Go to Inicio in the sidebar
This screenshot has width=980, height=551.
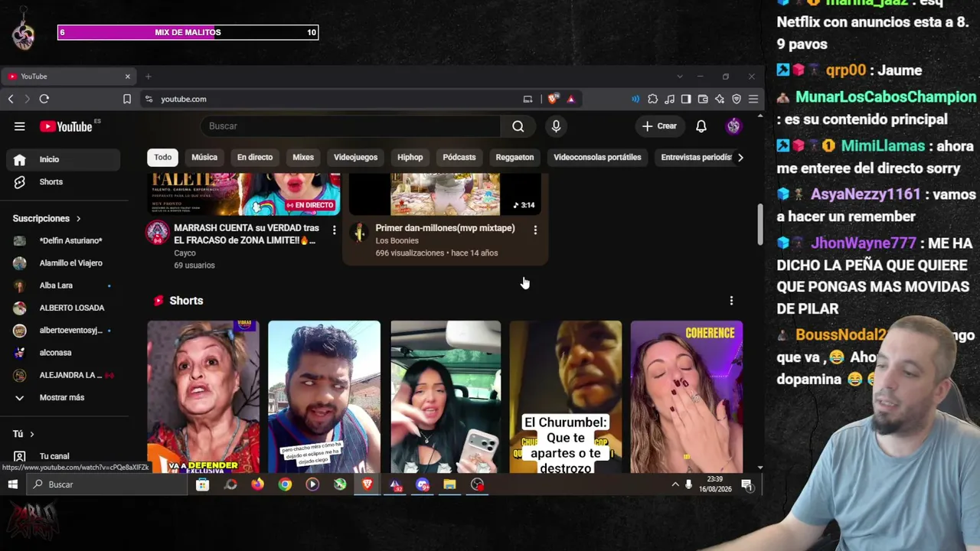63,159
